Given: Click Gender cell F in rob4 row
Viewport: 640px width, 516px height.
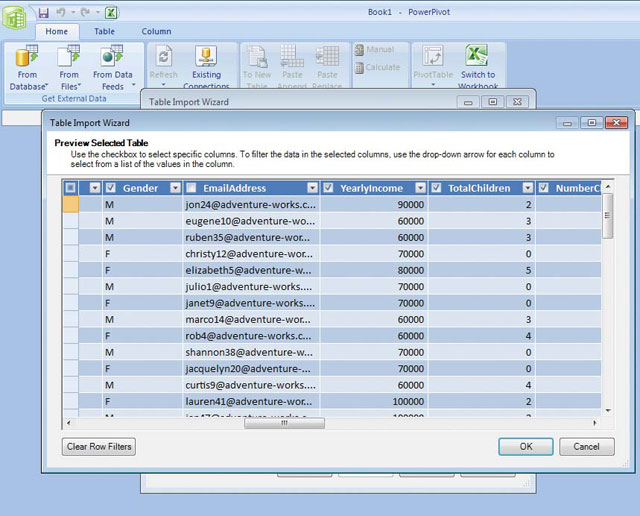Looking at the screenshot, I should click(142, 336).
